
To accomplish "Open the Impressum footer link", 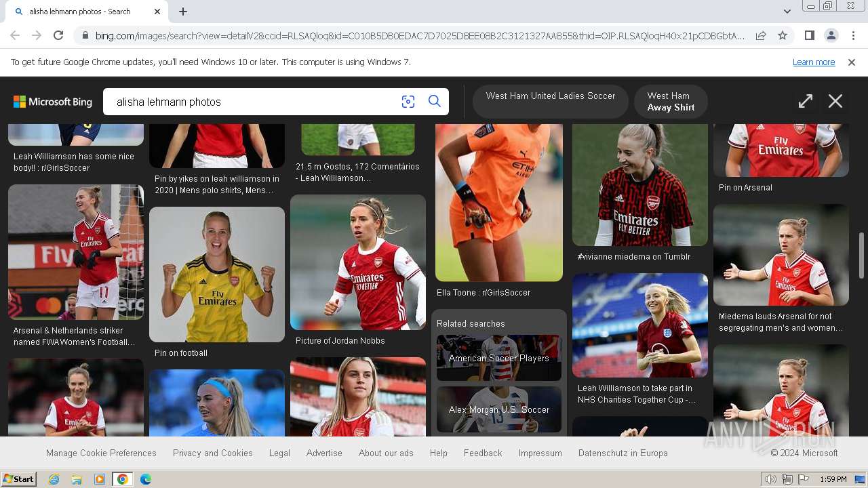I will pos(540,453).
